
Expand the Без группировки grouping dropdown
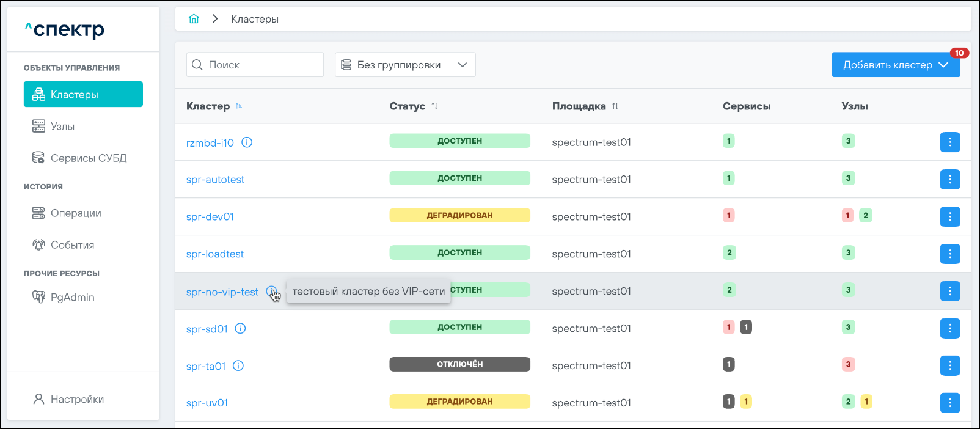coord(404,65)
